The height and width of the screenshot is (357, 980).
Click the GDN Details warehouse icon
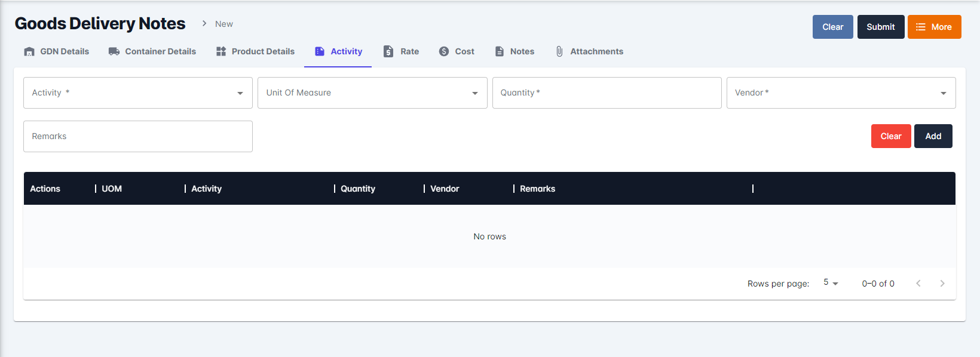pyautogui.click(x=29, y=52)
